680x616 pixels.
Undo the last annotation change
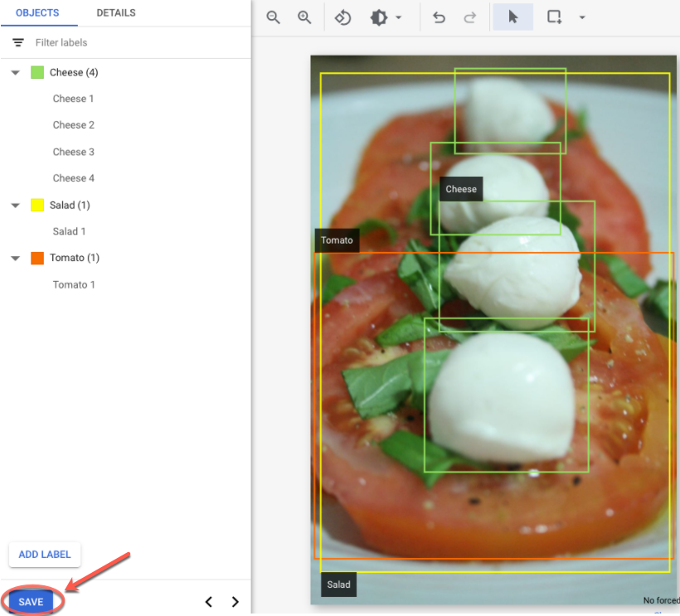(x=439, y=17)
